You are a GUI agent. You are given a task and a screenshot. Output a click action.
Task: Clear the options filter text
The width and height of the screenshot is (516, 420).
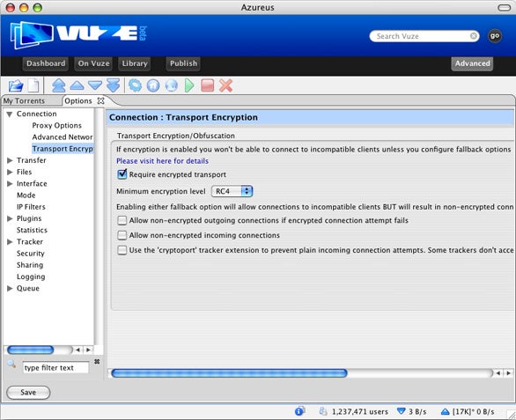tap(97, 361)
